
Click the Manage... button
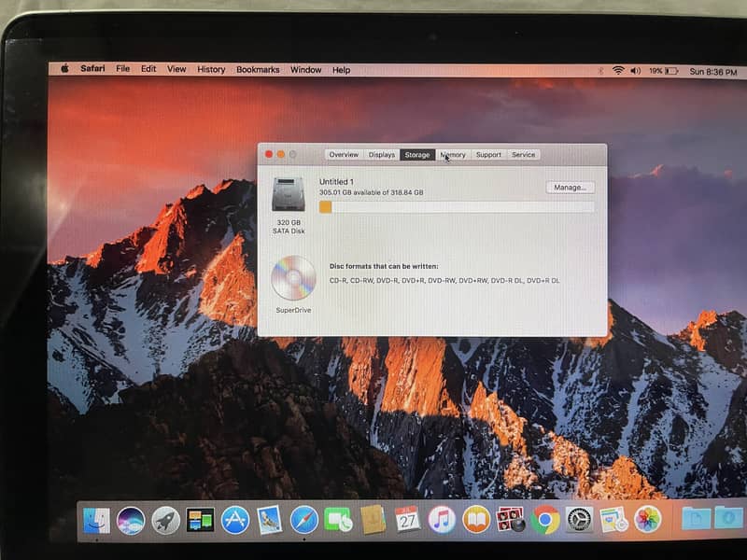(x=570, y=187)
